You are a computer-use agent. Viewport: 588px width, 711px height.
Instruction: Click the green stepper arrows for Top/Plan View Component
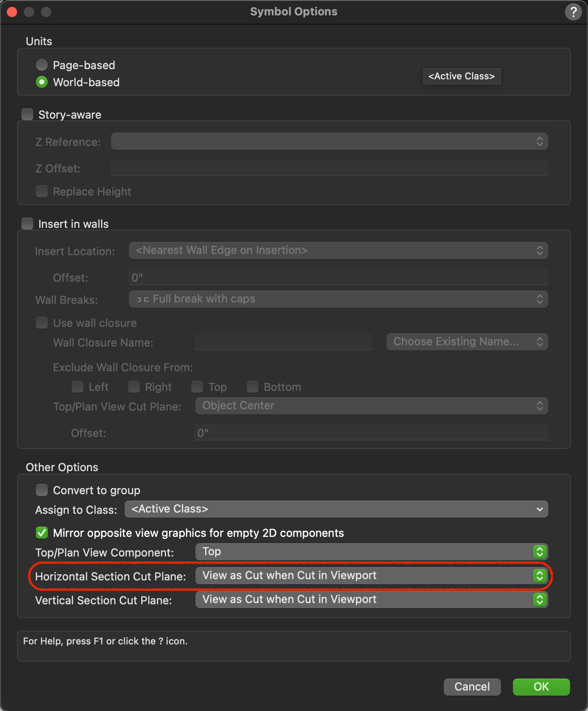tap(540, 552)
